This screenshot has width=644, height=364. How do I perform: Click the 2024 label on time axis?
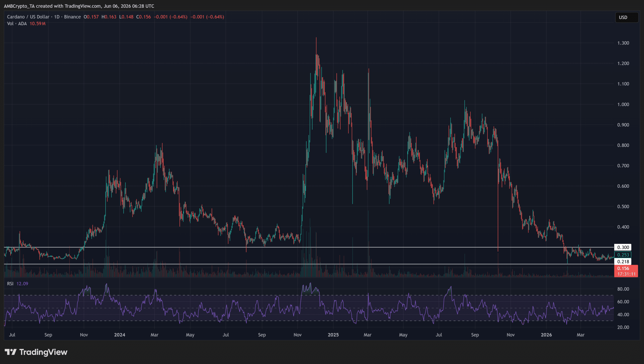119,335
